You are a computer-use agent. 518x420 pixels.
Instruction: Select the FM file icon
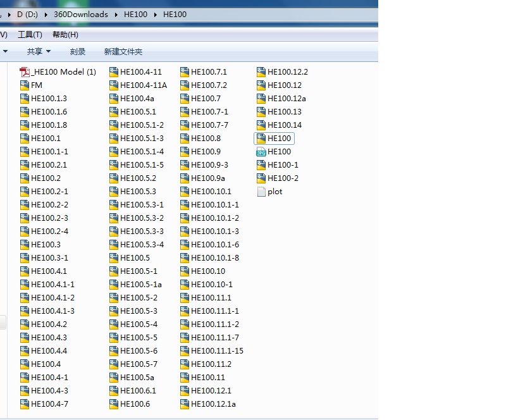[25, 85]
